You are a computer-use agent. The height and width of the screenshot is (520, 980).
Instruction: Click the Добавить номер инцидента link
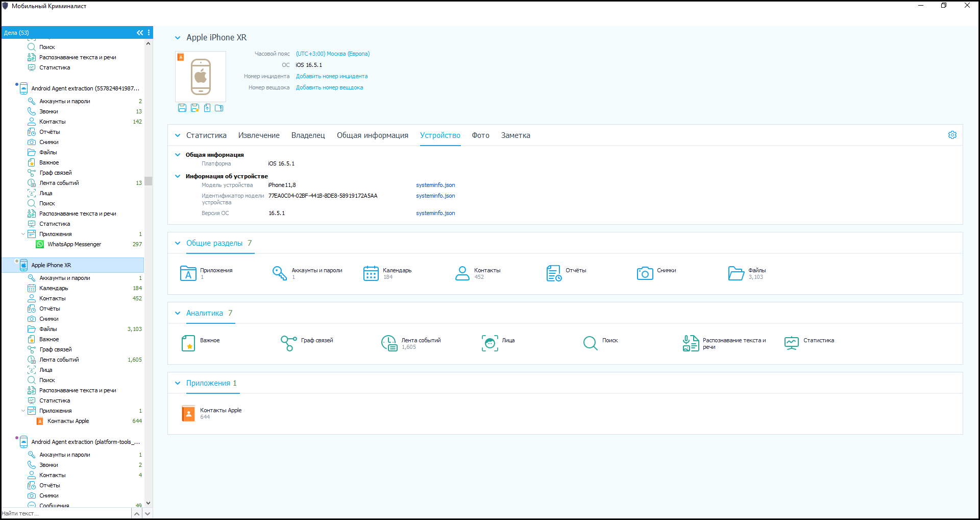click(332, 76)
